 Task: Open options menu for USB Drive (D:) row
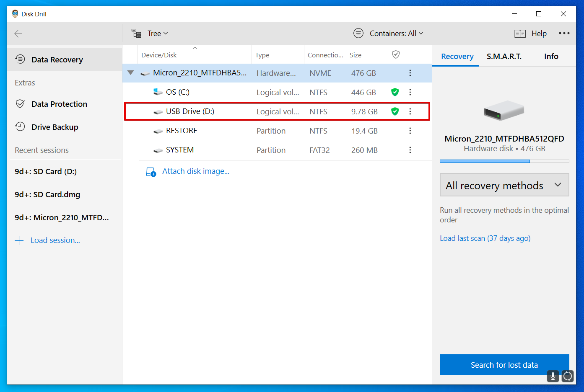pyautogui.click(x=410, y=111)
